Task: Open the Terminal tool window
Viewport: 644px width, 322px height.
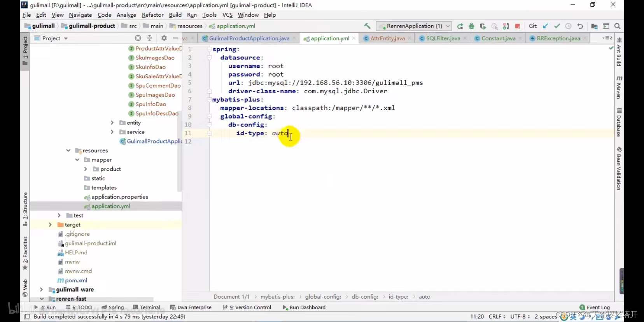Action: 146,307
